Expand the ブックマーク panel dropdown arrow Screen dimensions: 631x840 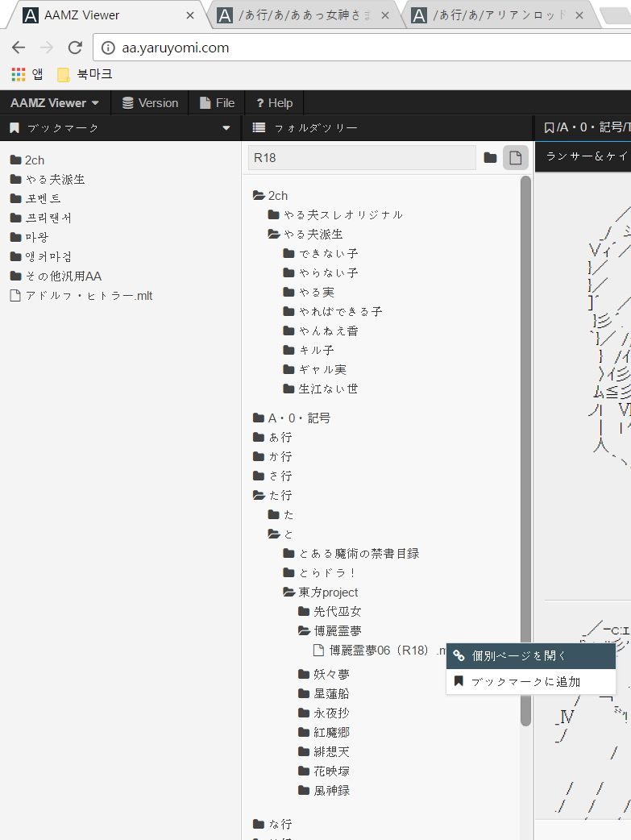(x=226, y=128)
